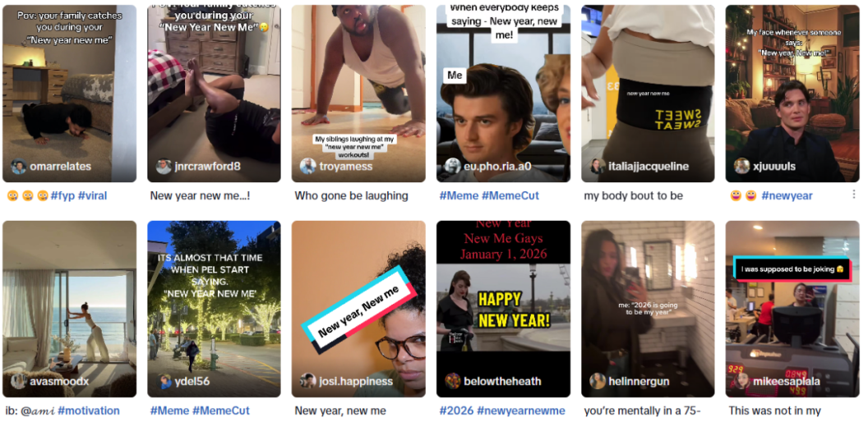868x422 pixels.
Task: Open ydel56 lit trees street video
Action: click(x=214, y=309)
